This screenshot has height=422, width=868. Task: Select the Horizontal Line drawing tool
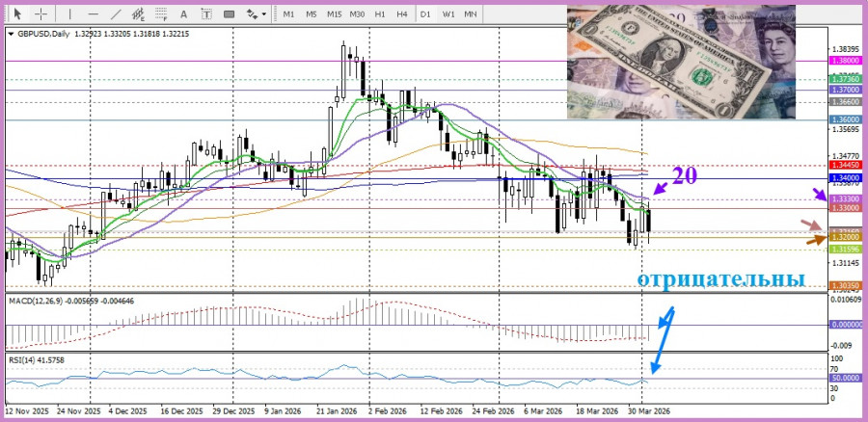tap(93, 13)
